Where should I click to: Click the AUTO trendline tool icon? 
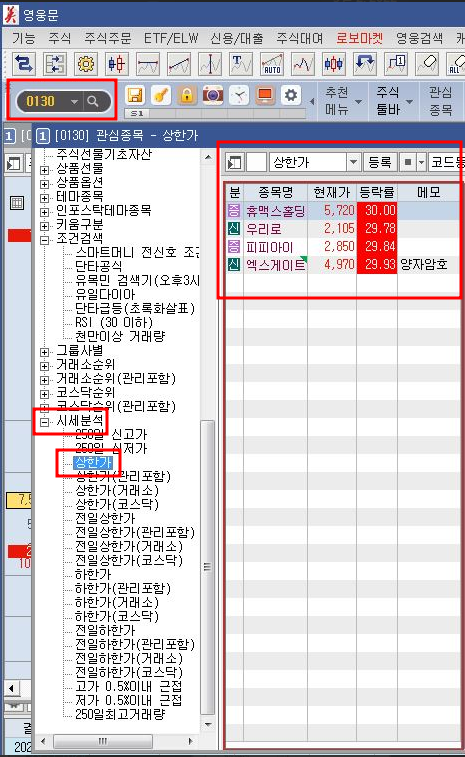tap(272, 64)
